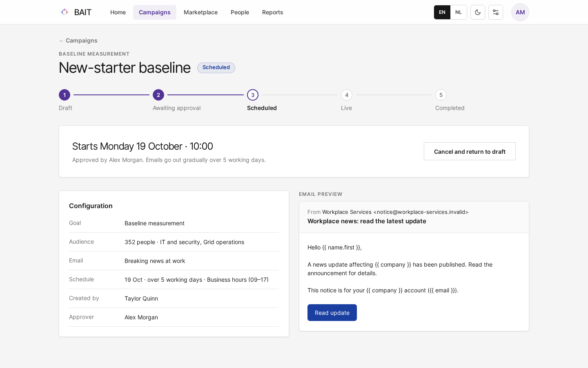Open the Reports section
The height and width of the screenshot is (368, 588).
[272, 12]
